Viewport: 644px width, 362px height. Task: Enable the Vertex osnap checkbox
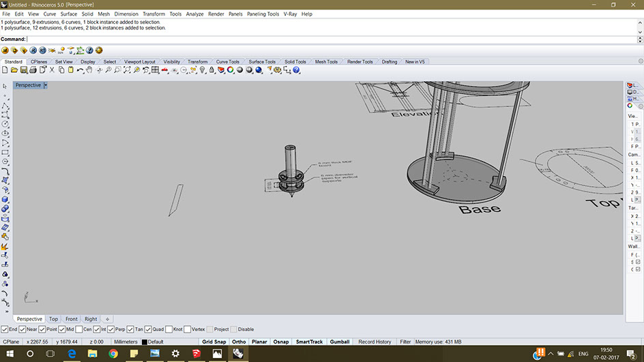click(x=188, y=329)
